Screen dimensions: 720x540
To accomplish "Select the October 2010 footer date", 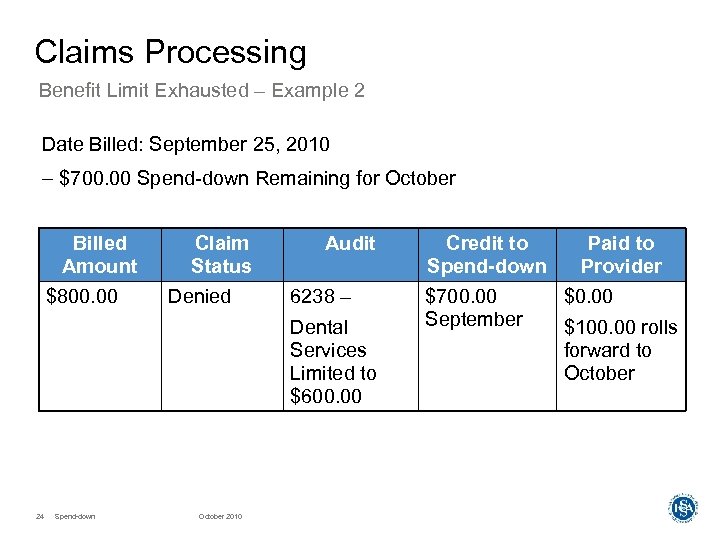I will click(220, 516).
